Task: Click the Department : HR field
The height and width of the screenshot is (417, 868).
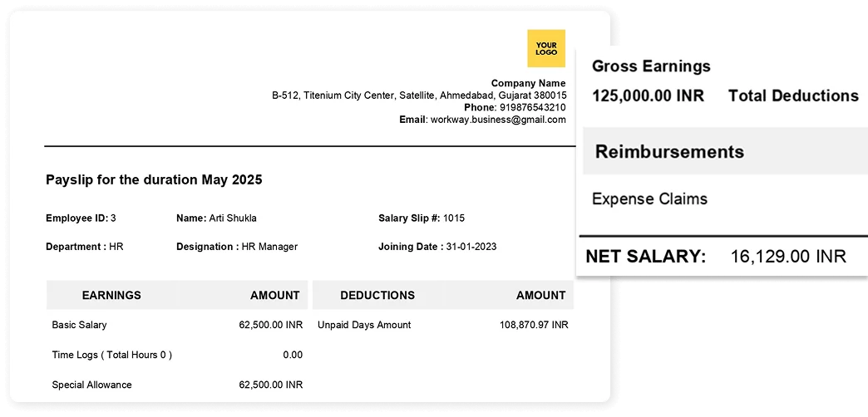Action: pyautogui.click(x=84, y=247)
